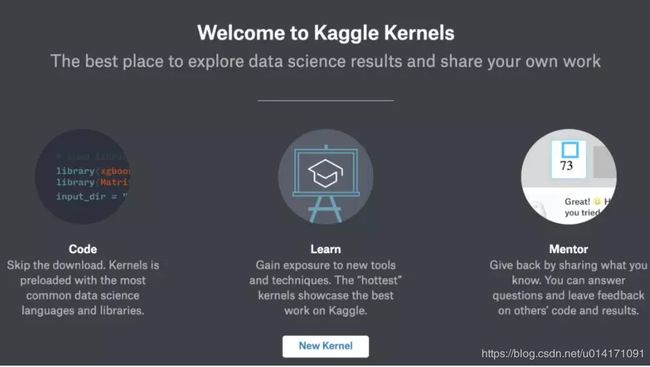This screenshot has height=367, width=650.
Task: Click the blue square checkbox above 73
Action: [570, 150]
